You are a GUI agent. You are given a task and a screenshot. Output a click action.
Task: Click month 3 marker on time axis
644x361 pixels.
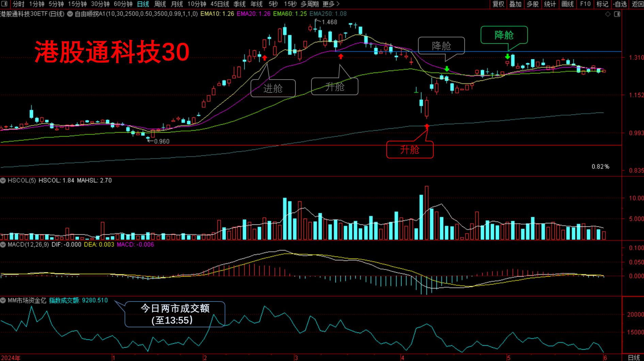pyautogui.click(x=296, y=358)
